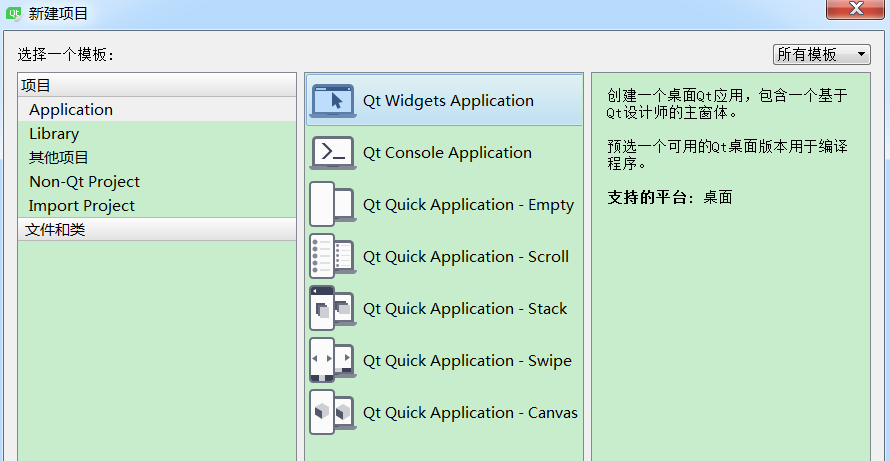The image size is (890, 461).
Task: Choose Qt Widgets Application template text
Action: (x=448, y=101)
